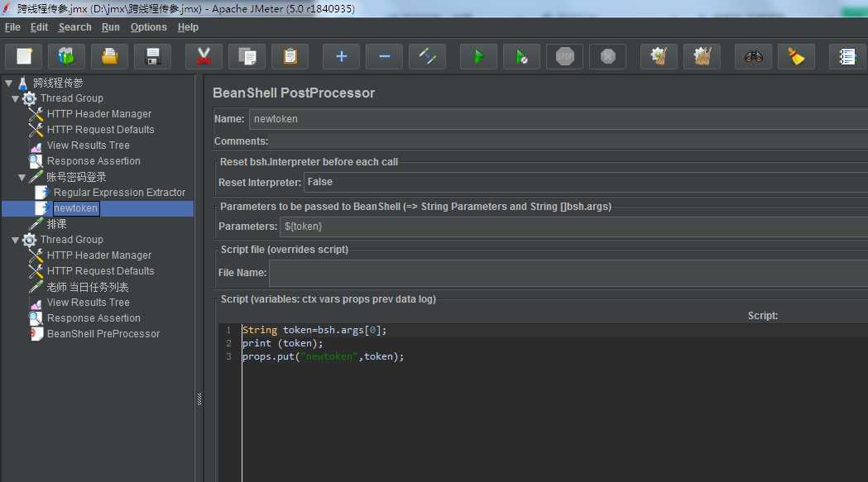Image resolution: width=868 pixels, height=482 pixels.
Task: Open the Run menu
Action: 111,27
